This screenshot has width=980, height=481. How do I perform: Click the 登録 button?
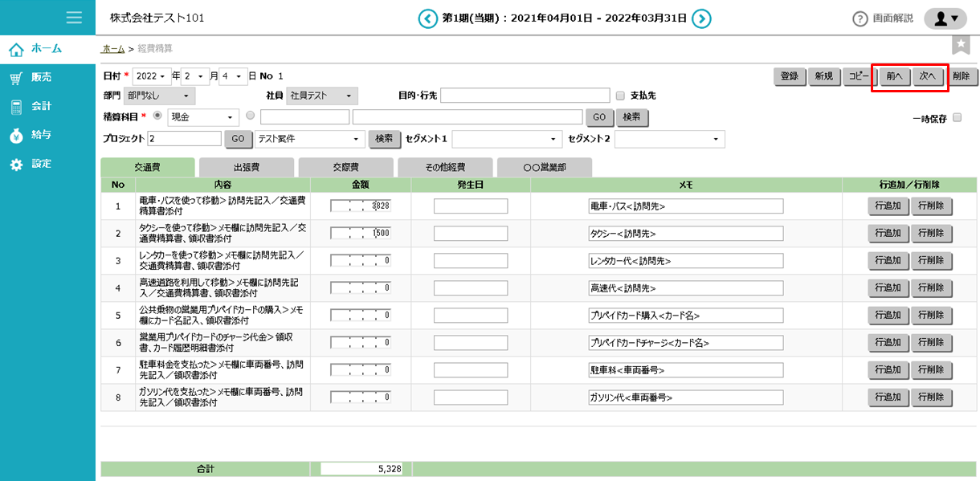tap(790, 76)
